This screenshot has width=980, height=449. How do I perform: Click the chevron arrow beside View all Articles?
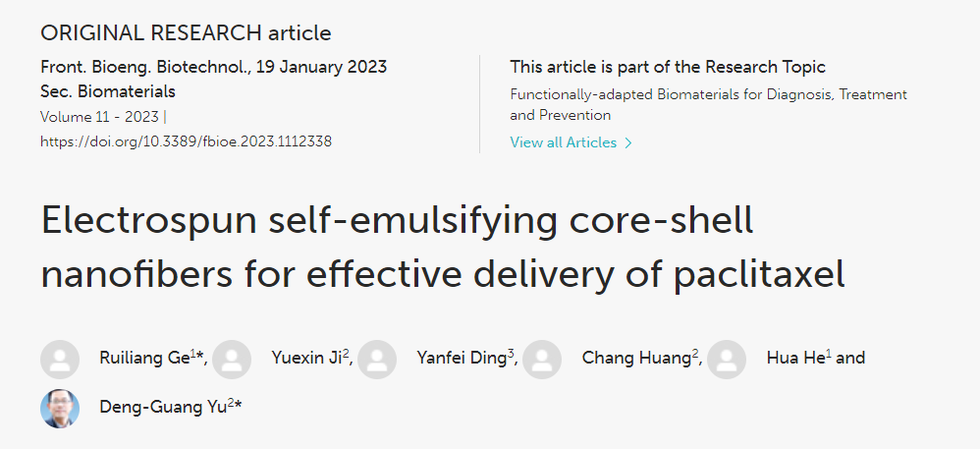[628, 143]
